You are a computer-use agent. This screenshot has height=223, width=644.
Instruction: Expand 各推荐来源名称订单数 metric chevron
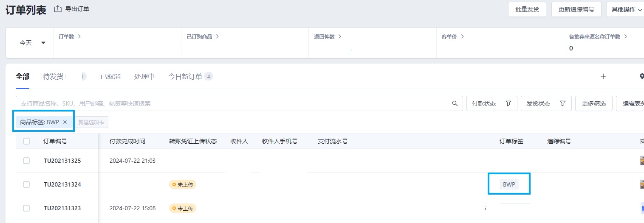tap(626, 36)
